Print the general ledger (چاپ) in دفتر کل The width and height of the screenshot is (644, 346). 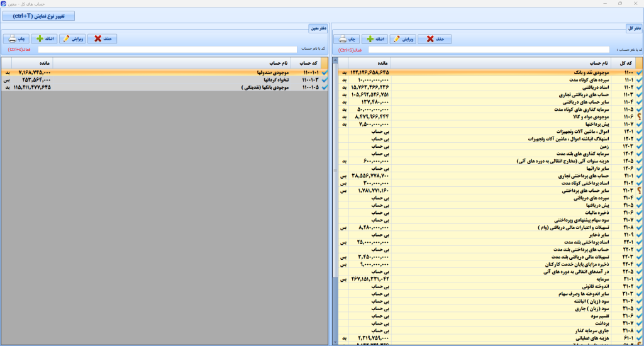pyautogui.click(x=347, y=39)
